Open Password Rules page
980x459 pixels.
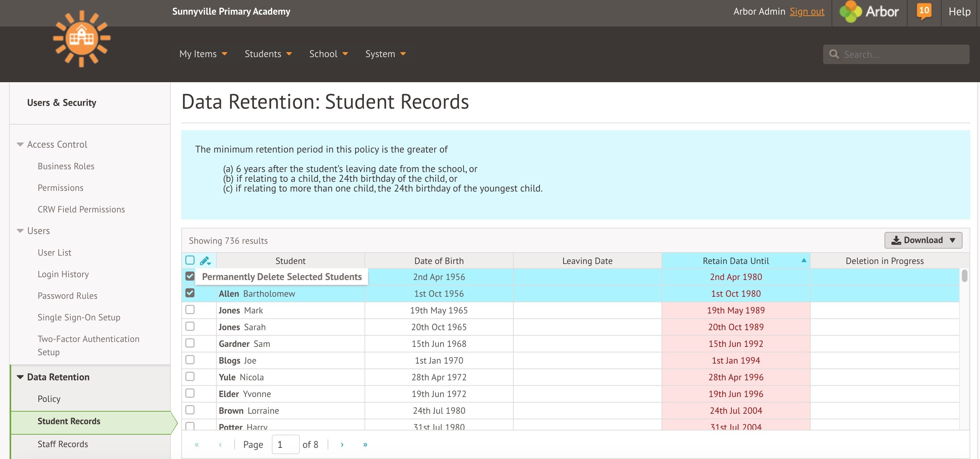coord(67,296)
